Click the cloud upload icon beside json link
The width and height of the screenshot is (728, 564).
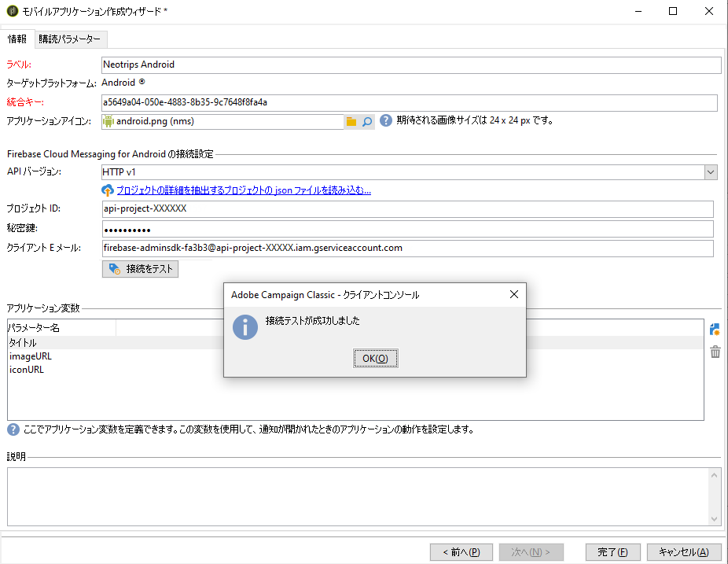tap(107, 190)
